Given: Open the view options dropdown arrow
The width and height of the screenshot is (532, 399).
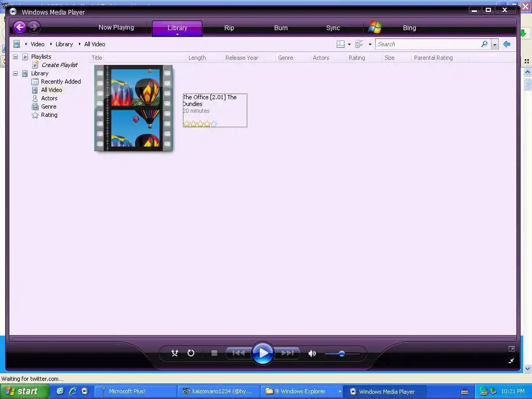Looking at the screenshot, I should [x=370, y=45].
